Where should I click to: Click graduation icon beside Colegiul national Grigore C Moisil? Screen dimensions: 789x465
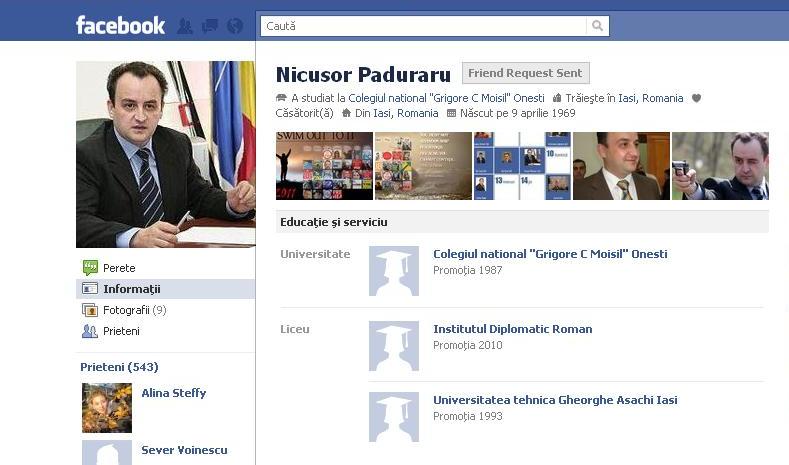point(394,271)
